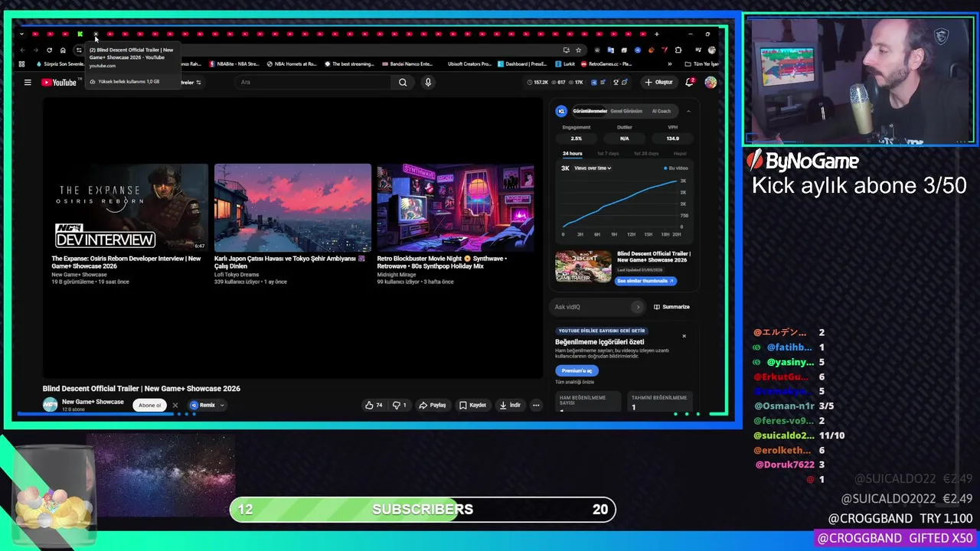Collapse the vidIQ panel chevron
The height and width of the screenshot is (551, 980).
tap(688, 112)
